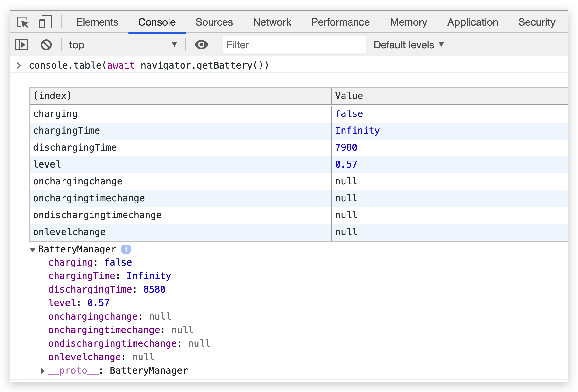
Task: Click the Filter input field
Action: [x=295, y=45]
